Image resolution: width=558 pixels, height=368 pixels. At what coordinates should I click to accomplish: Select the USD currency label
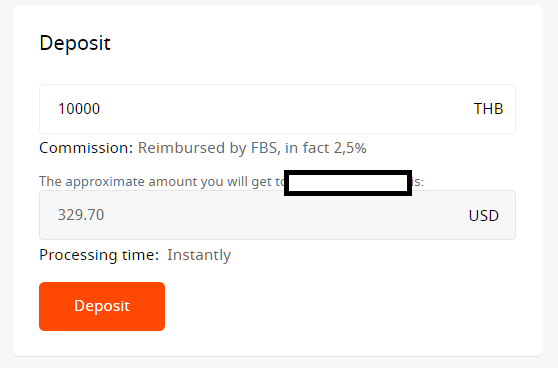click(x=484, y=216)
